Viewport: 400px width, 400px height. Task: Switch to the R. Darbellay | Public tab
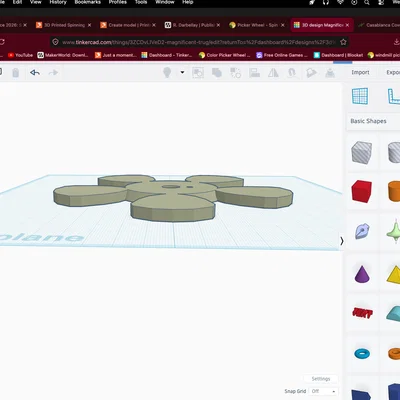coord(192,25)
